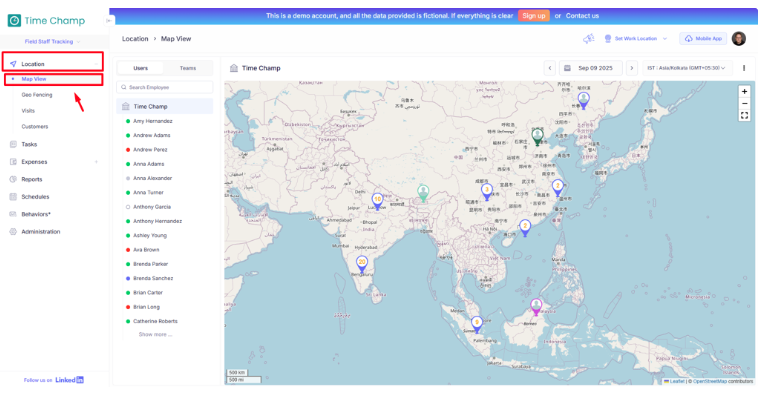Select Time Champ organization row
758x397 pixels.
pos(164,106)
